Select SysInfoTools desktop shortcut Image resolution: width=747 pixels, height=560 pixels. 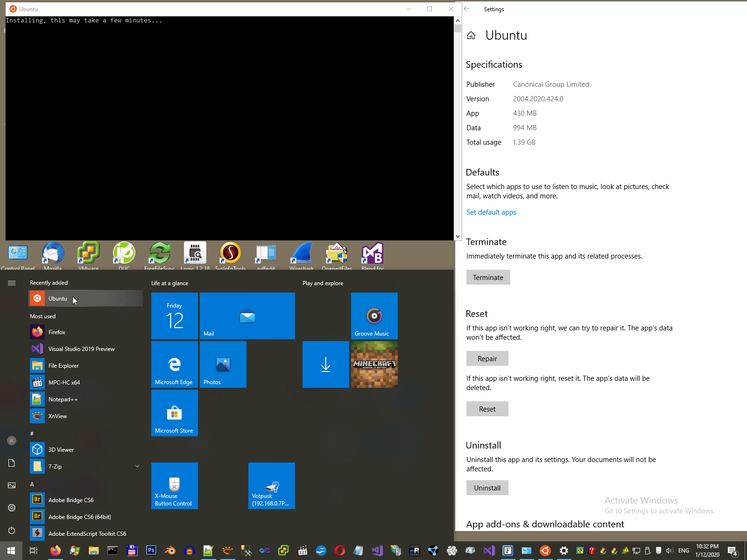coord(231,256)
